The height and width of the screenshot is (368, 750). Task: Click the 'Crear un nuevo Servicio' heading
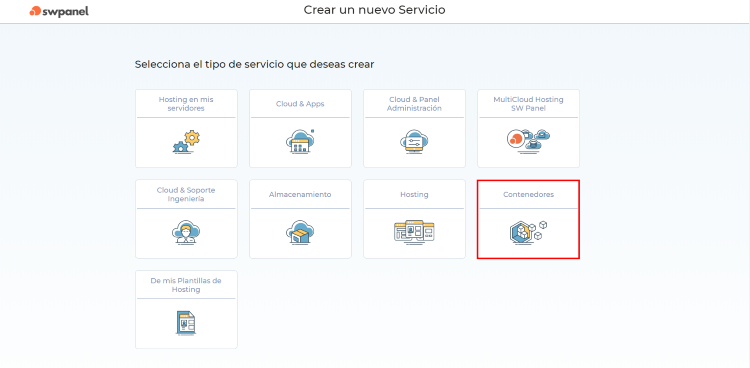(x=375, y=10)
